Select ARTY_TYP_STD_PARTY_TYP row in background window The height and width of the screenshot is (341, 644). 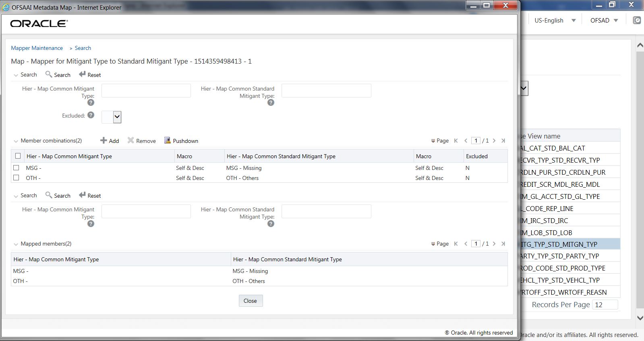tap(570, 256)
